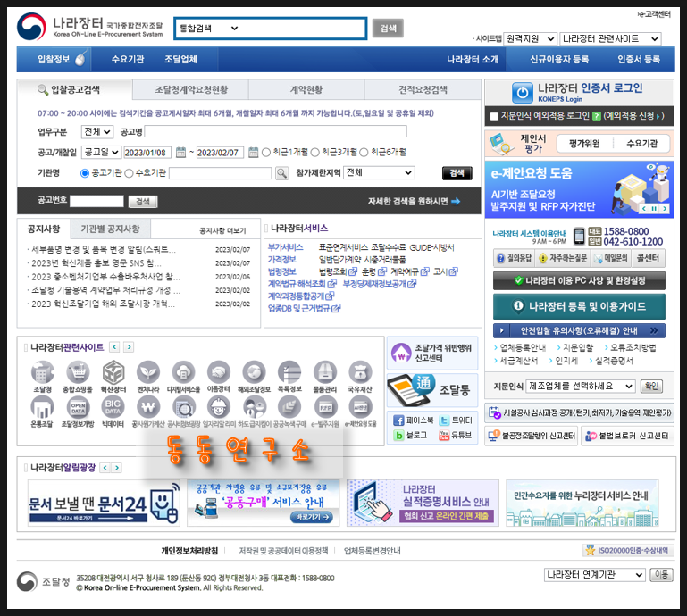687x616 pixels.
Task: Click the 기관명 magnifier search icon
Action: click(281, 173)
